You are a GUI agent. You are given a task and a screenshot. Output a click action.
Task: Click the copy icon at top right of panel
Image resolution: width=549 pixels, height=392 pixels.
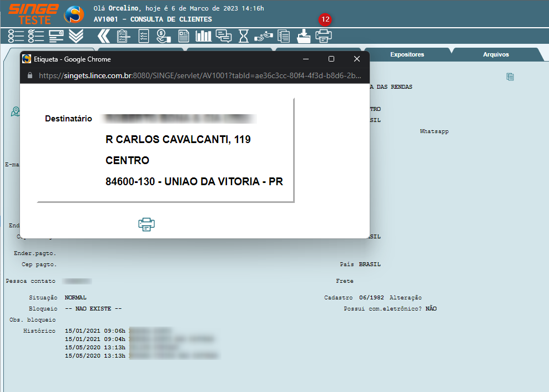[510, 77]
